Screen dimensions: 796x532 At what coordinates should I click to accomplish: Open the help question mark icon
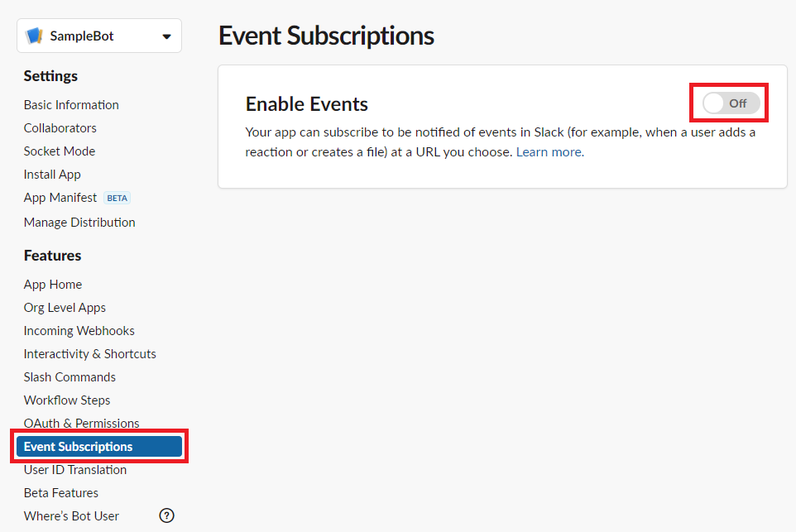[x=166, y=515]
